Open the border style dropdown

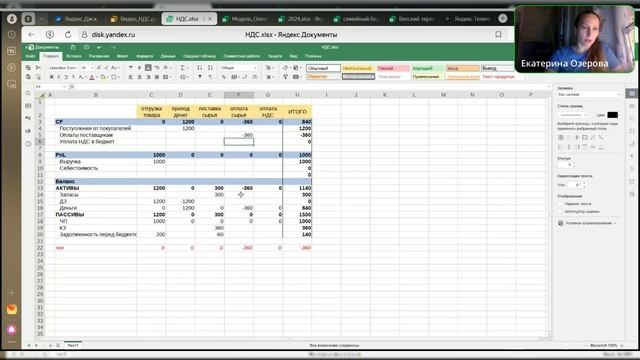point(572,115)
